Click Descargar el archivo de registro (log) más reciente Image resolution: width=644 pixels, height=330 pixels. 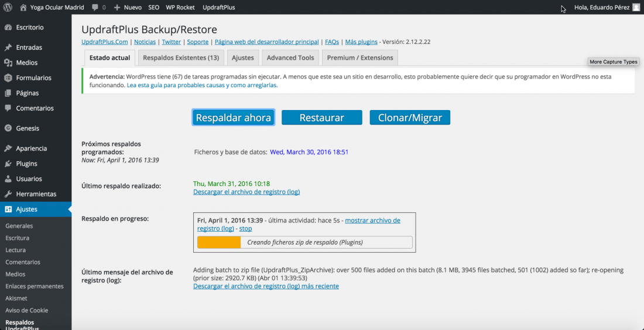(266, 286)
